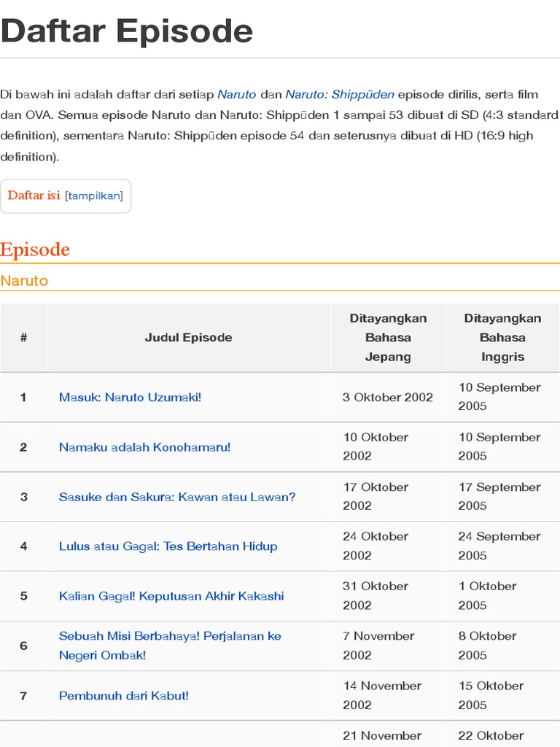The height and width of the screenshot is (747, 560).
Task: Click the # column header
Action: coord(23,338)
